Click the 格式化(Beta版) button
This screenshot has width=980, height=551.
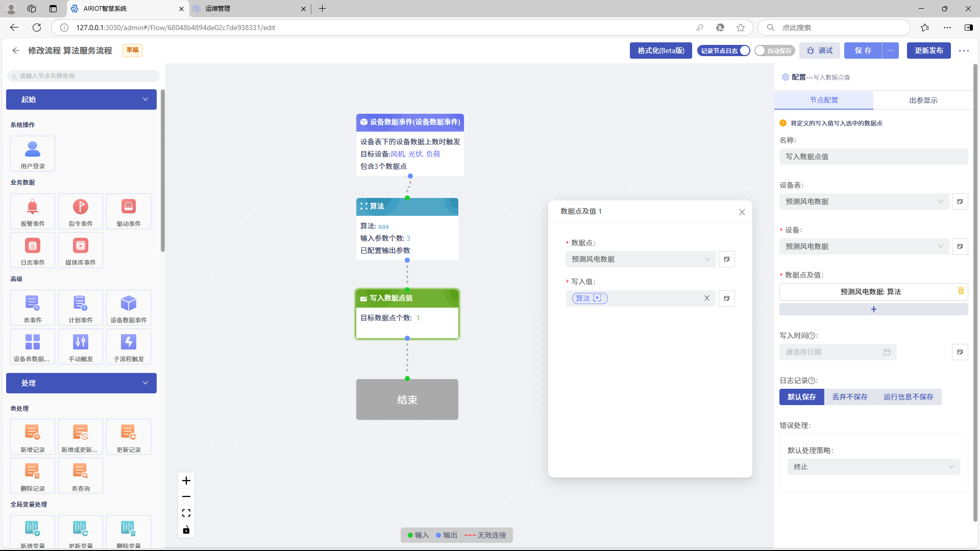click(660, 51)
